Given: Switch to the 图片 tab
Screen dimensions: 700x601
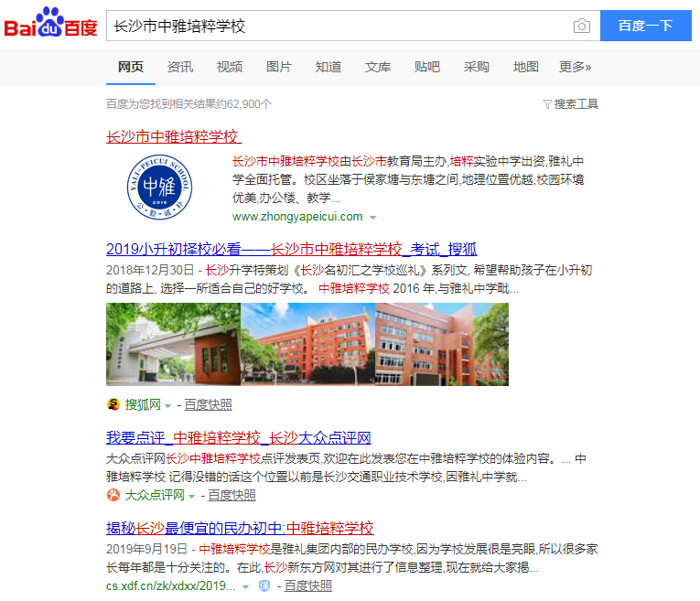Looking at the screenshot, I should coord(279,67).
